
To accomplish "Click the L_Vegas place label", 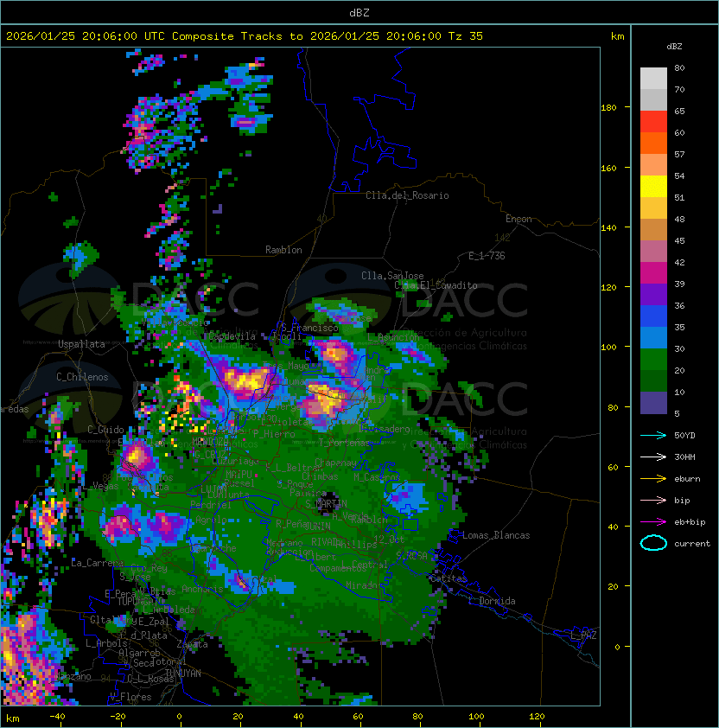I will [100, 486].
